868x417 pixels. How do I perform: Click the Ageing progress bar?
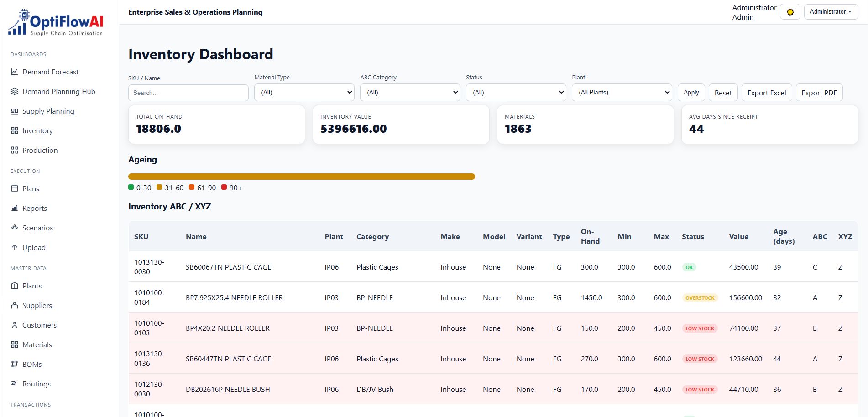point(301,177)
